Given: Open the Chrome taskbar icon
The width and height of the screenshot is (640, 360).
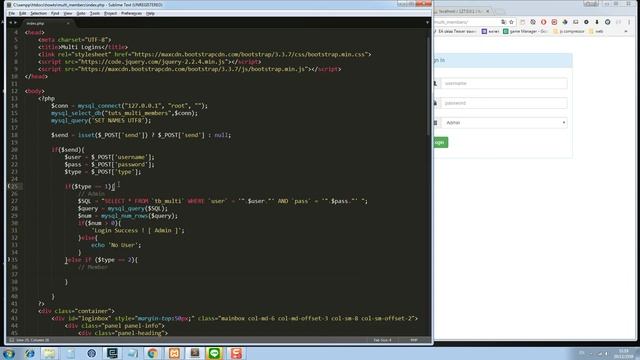Looking at the screenshot, I should coord(153,353).
